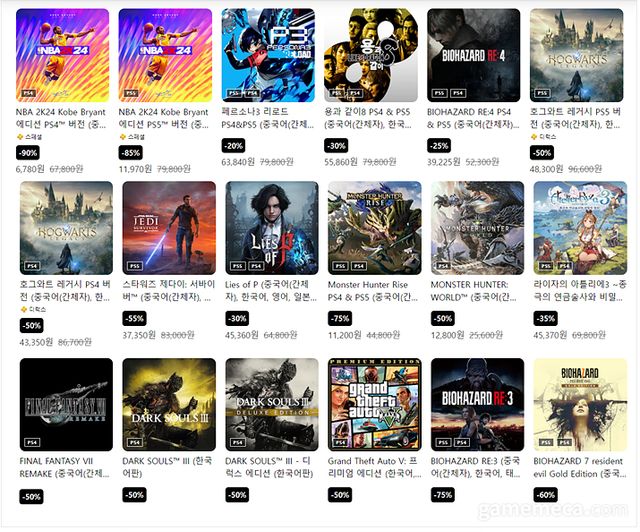Open NBA 2K24 Kobe Bryant PS5 cover thumbnail
The height and width of the screenshot is (532, 640).
click(x=165, y=55)
